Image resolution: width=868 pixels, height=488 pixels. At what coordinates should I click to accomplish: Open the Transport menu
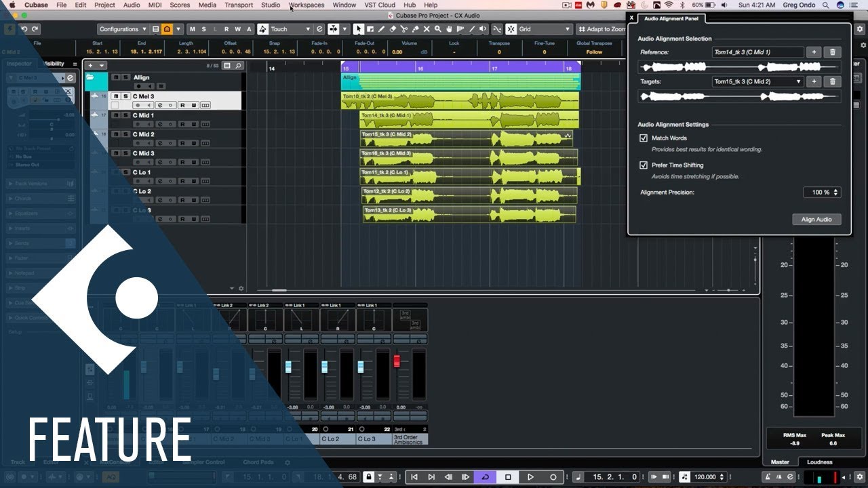[x=239, y=5]
